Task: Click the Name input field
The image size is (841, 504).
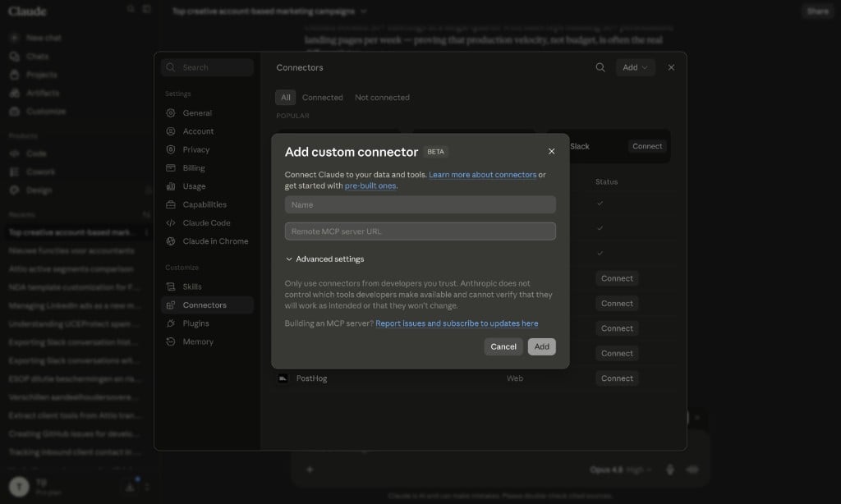Action: (x=420, y=204)
